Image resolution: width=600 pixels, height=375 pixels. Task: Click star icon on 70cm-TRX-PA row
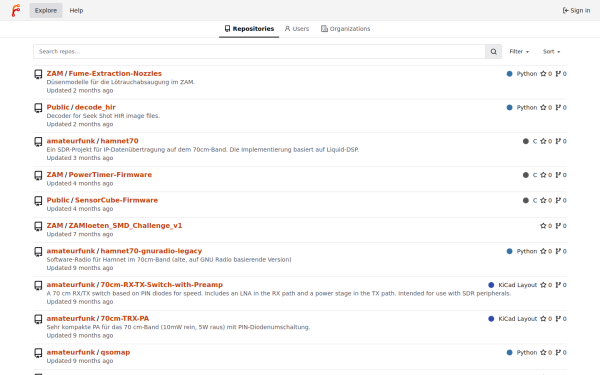pyautogui.click(x=543, y=318)
